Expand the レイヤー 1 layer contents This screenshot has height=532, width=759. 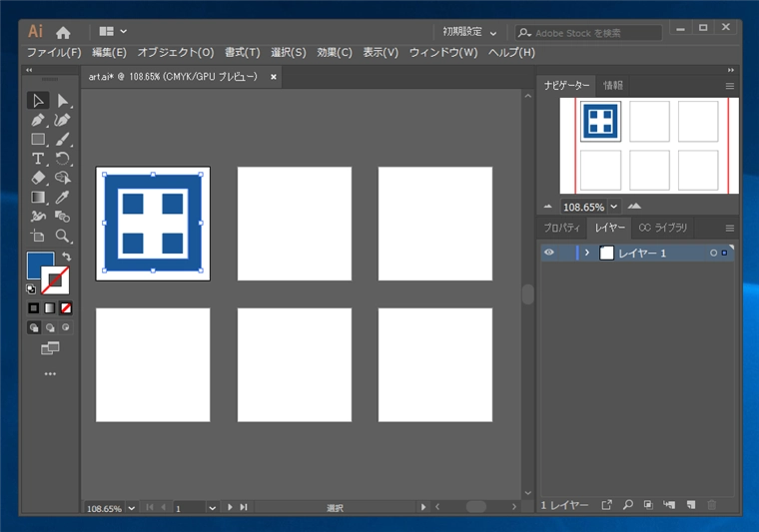pos(587,254)
